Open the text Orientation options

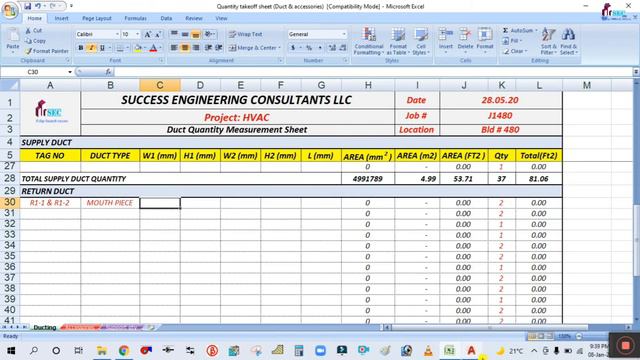coord(210,34)
